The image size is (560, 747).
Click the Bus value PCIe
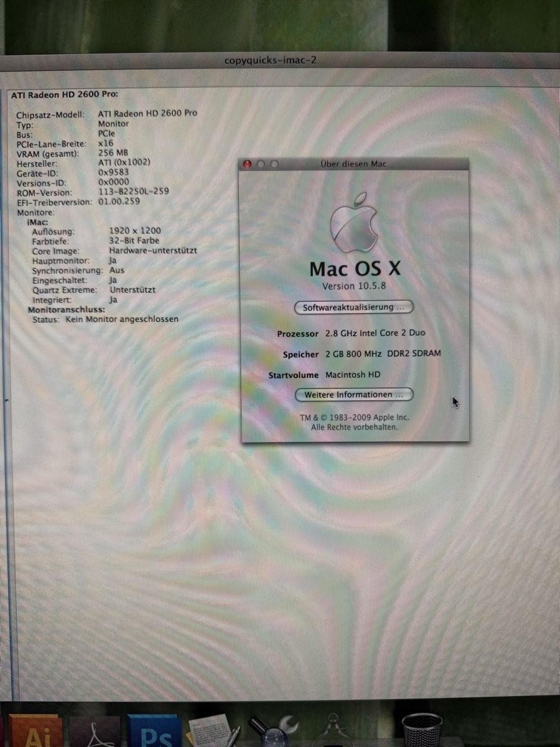(106, 133)
